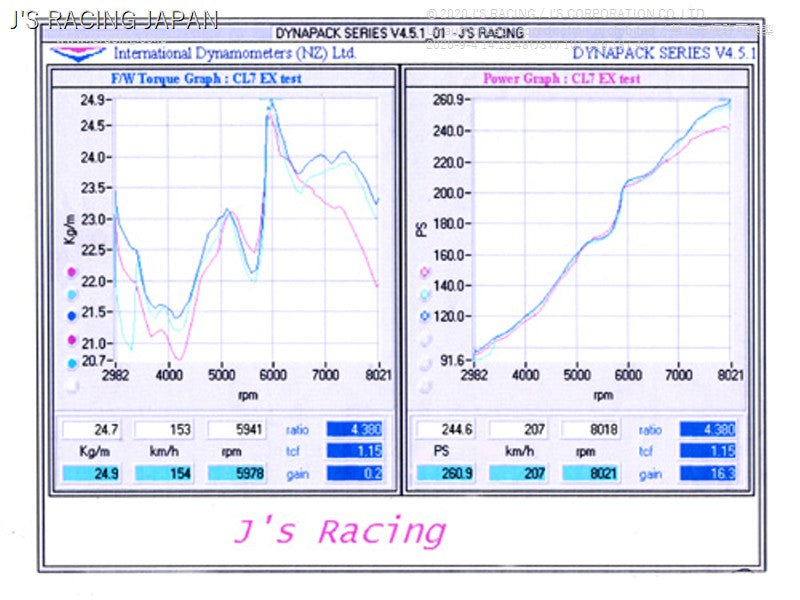Screen dimensions: 800x600
Task: Select the highlighted 8021 rpm field
Action: pos(590,473)
